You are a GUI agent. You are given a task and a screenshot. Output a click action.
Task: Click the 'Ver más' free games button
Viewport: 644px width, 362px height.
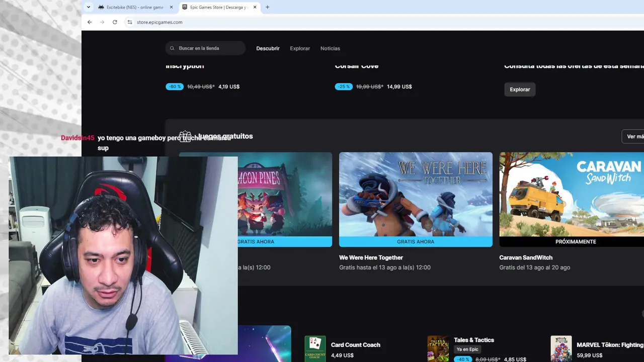[633, 136]
